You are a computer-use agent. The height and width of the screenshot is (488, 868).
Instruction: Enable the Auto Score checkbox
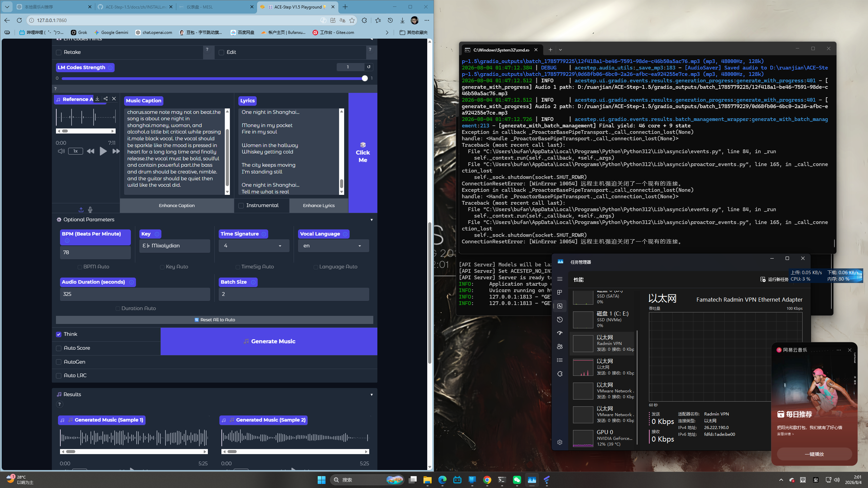click(59, 348)
